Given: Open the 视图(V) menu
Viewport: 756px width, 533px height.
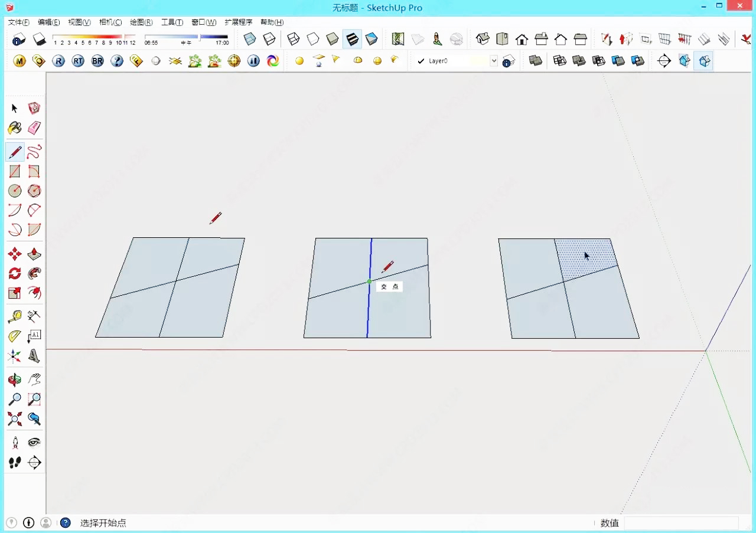Looking at the screenshot, I should pyautogui.click(x=79, y=22).
